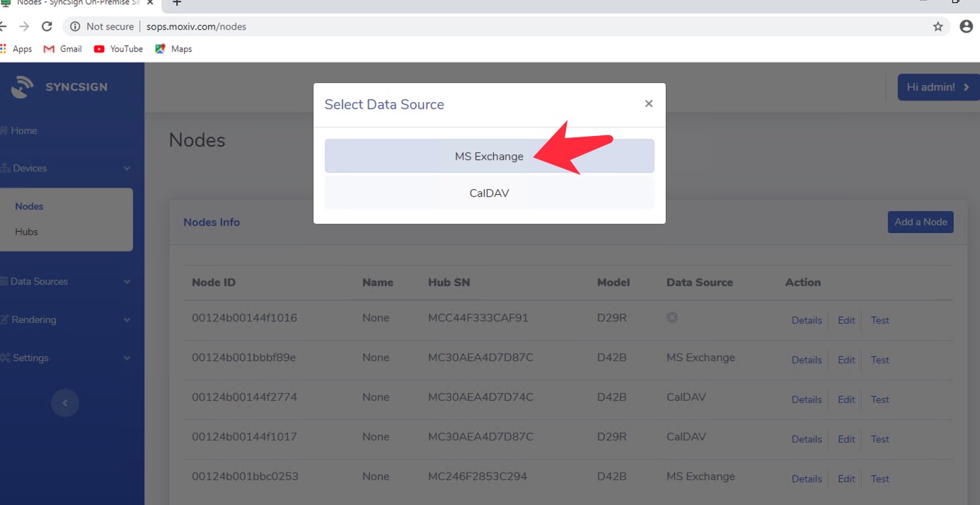Image resolution: width=980 pixels, height=505 pixels.
Task: Click hub serial MC246F2853C294
Action: pos(478,477)
